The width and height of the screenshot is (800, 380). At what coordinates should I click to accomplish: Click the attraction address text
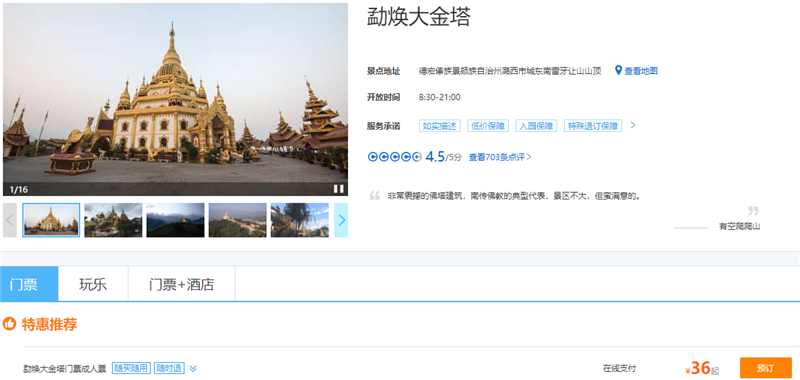click(x=510, y=71)
